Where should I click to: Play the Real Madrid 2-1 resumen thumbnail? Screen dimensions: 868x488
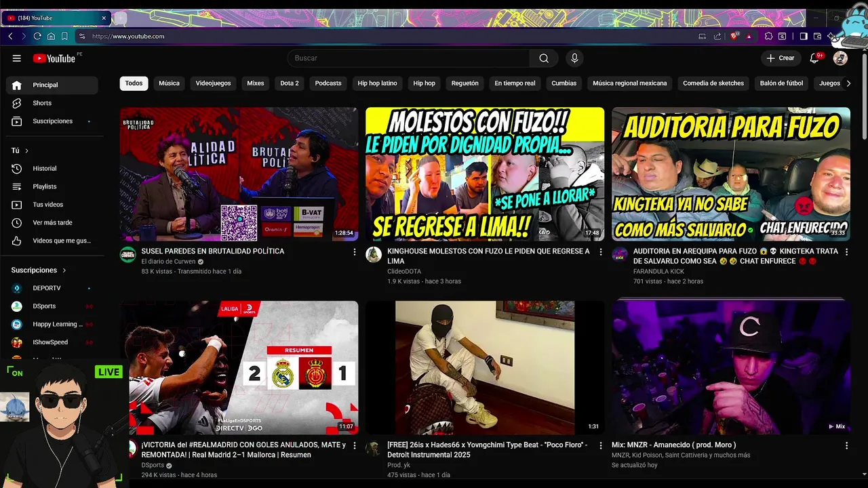tap(239, 368)
